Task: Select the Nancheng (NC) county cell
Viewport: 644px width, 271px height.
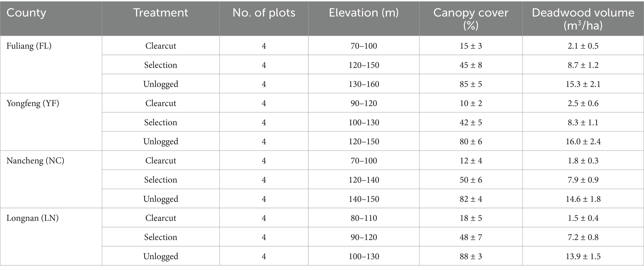Action: [x=35, y=161]
